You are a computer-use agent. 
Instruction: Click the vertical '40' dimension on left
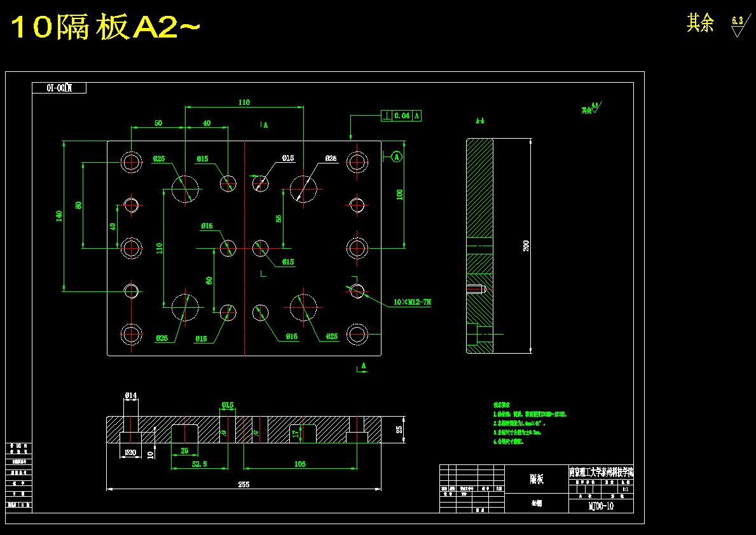click(113, 226)
